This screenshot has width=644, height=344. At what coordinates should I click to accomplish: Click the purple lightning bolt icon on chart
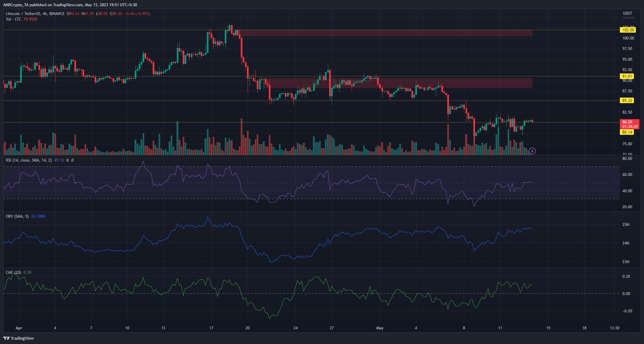(532, 151)
